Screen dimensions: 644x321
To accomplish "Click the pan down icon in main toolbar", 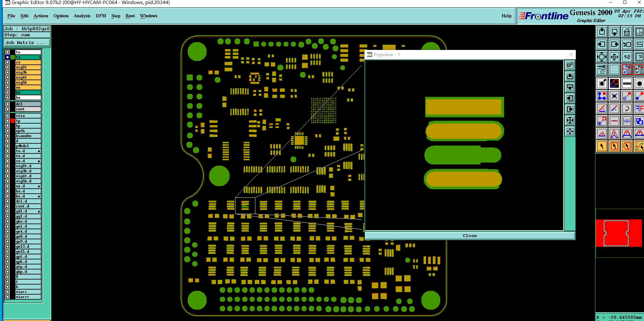I will 614,32.
